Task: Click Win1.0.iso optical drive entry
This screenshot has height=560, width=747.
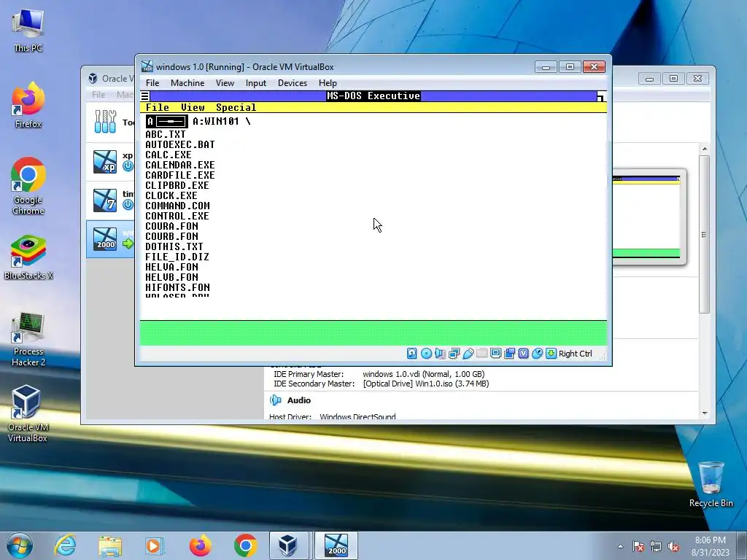Action: pos(426,384)
